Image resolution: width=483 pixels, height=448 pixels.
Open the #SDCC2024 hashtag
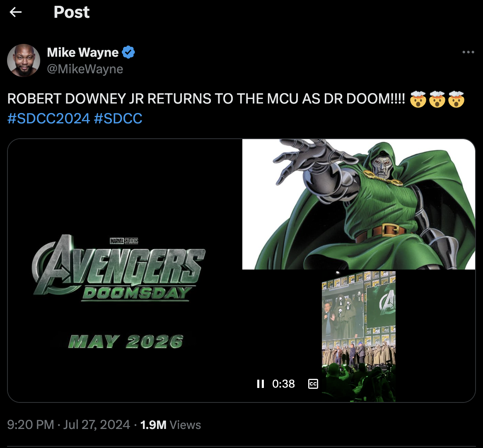tap(48, 119)
